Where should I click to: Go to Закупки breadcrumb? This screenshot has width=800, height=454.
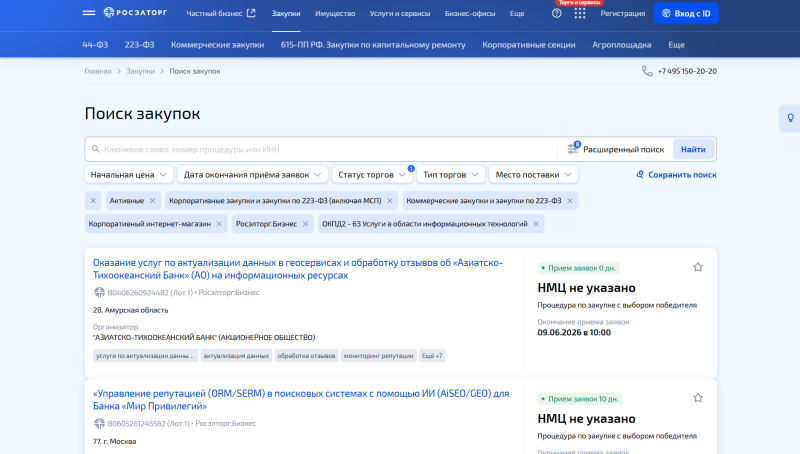coord(140,71)
